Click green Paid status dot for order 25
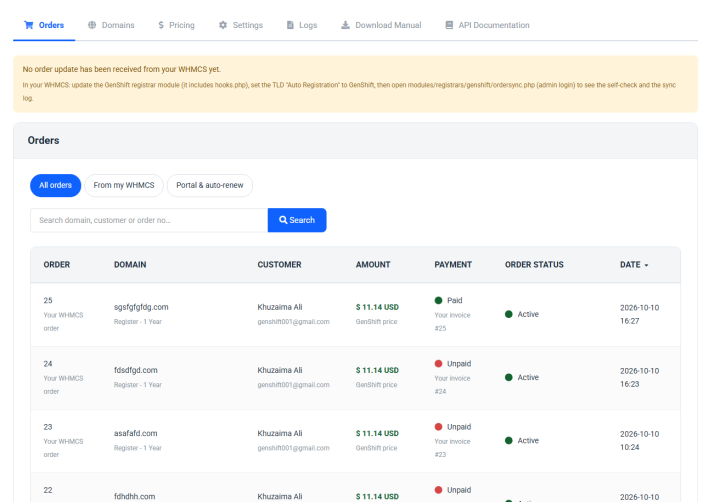 point(439,300)
